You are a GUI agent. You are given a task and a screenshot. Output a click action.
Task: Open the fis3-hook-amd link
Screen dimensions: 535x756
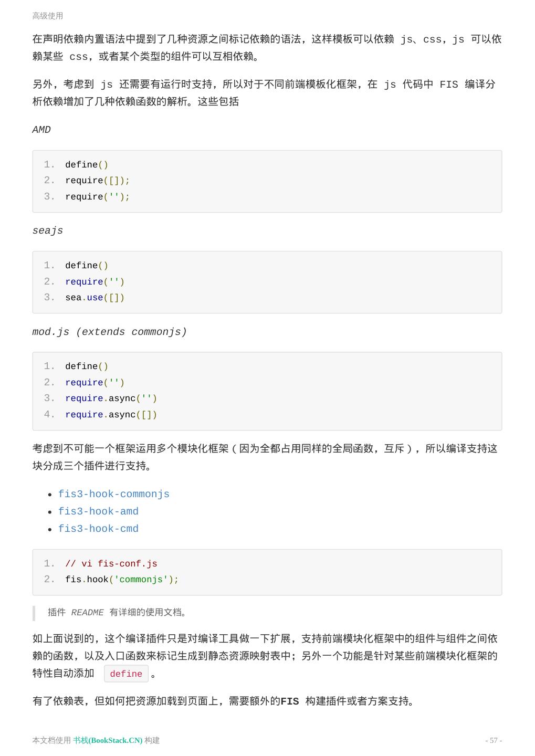(98, 511)
